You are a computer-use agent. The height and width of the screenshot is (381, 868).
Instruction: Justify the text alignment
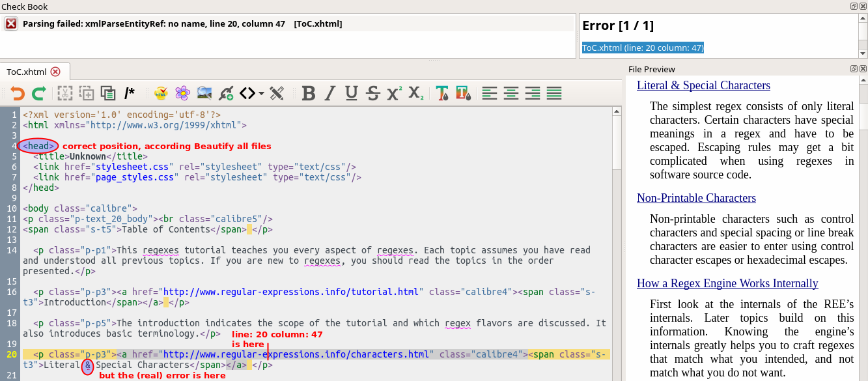pyautogui.click(x=554, y=93)
